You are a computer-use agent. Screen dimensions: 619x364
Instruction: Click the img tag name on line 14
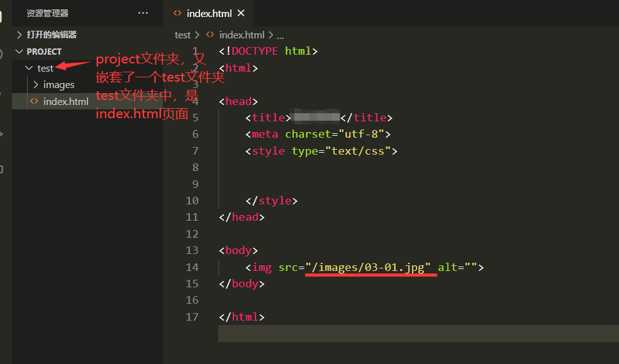click(x=262, y=267)
